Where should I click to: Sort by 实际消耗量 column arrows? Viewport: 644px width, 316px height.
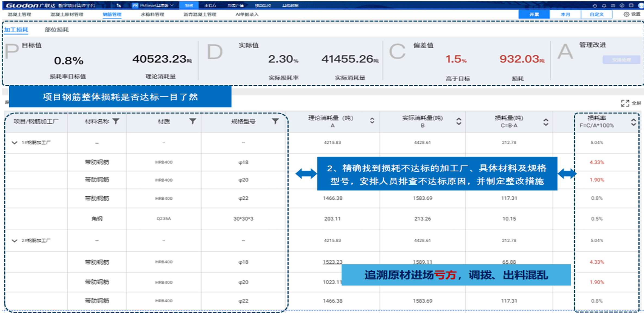[x=459, y=121]
